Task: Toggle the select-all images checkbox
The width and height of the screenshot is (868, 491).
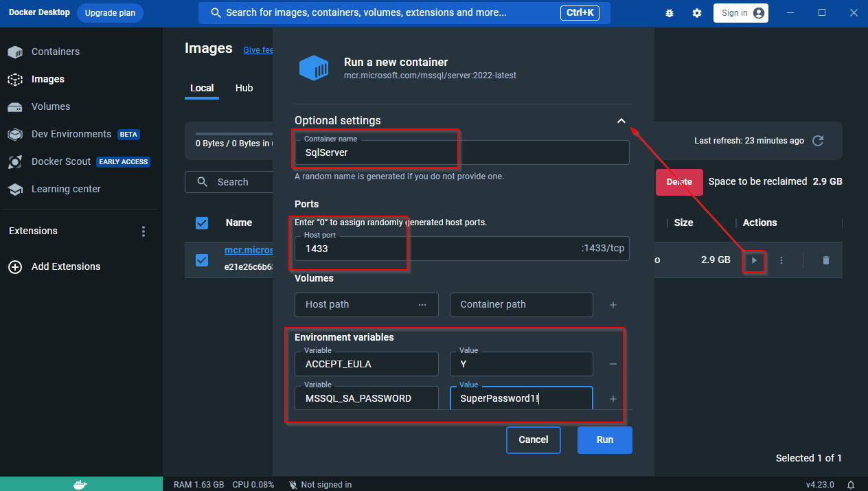Action: click(202, 223)
